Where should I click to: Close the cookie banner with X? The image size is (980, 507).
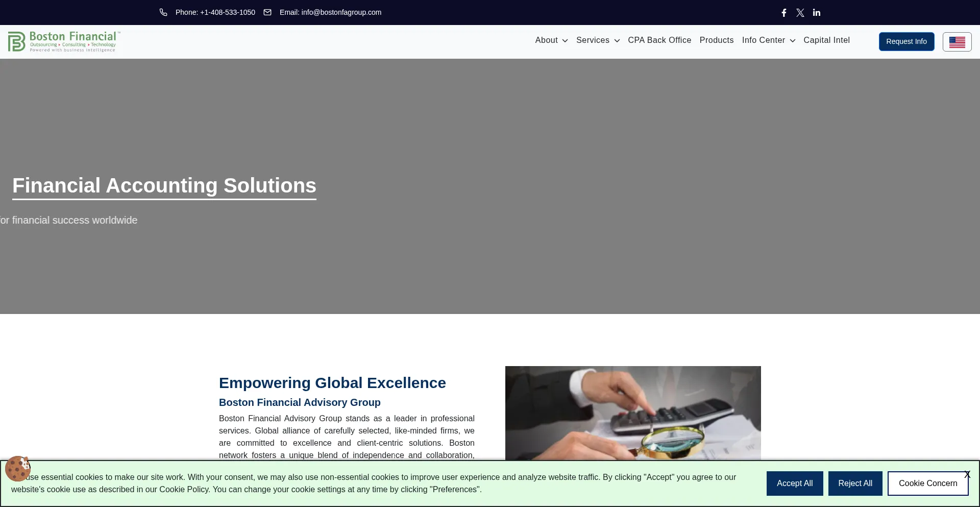(x=967, y=475)
